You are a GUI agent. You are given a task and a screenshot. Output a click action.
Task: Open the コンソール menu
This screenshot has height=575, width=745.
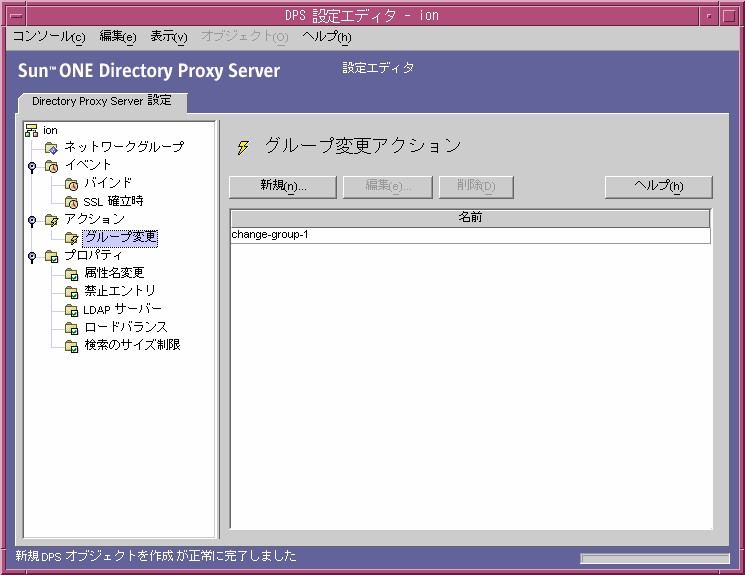[49, 37]
